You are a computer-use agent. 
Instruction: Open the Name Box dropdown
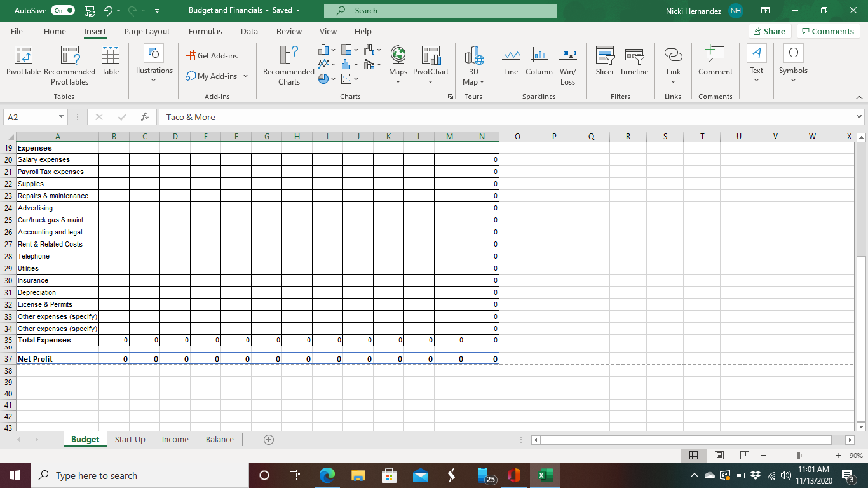(61, 117)
